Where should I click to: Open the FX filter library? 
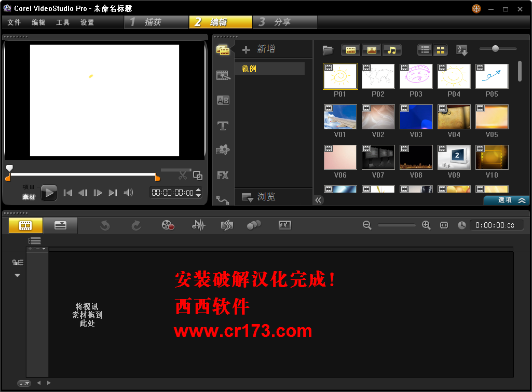click(223, 175)
